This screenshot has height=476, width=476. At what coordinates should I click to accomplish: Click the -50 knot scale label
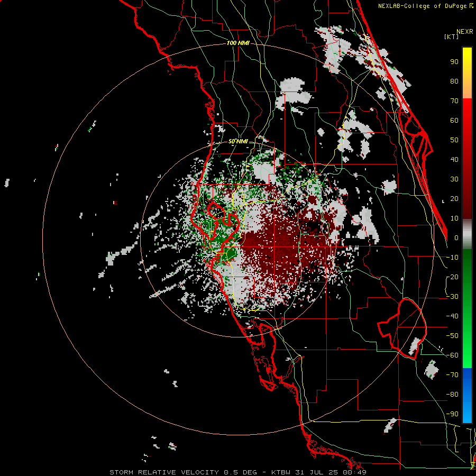(452, 336)
